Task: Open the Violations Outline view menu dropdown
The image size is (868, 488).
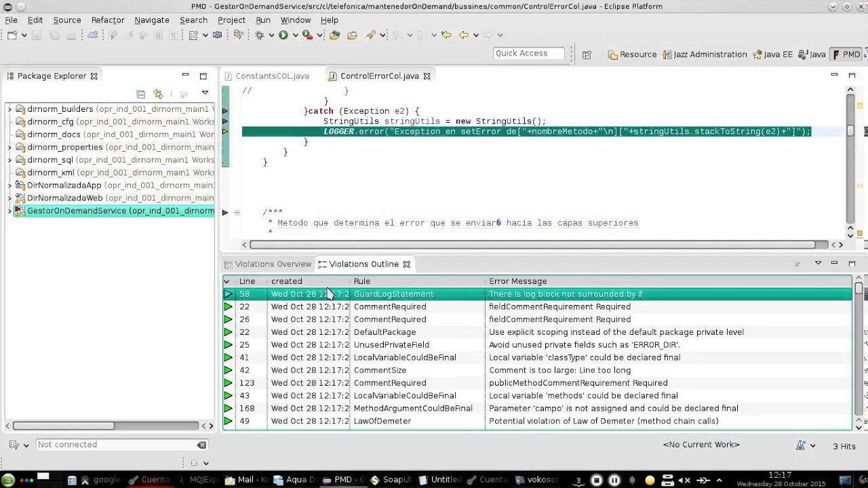Action: [818, 263]
